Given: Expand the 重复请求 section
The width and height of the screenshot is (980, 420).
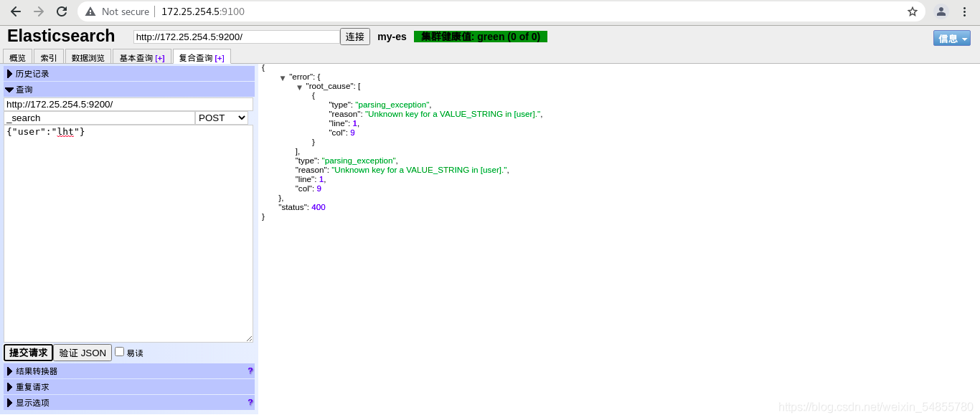Looking at the screenshot, I should (x=129, y=387).
